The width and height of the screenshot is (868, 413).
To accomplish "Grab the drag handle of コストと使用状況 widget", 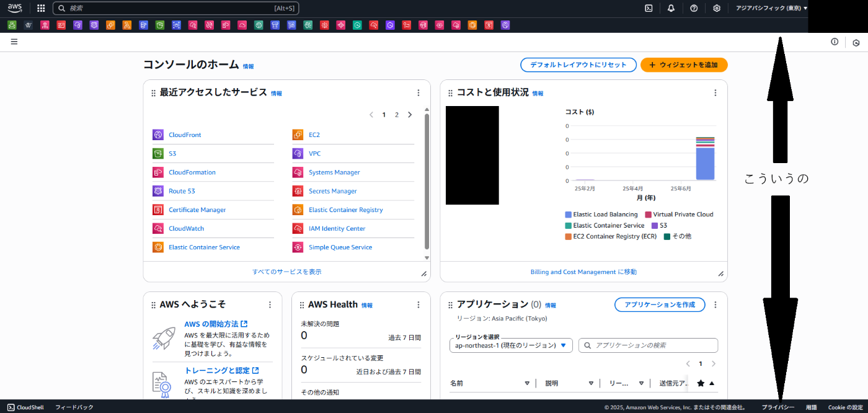I will point(451,93).
